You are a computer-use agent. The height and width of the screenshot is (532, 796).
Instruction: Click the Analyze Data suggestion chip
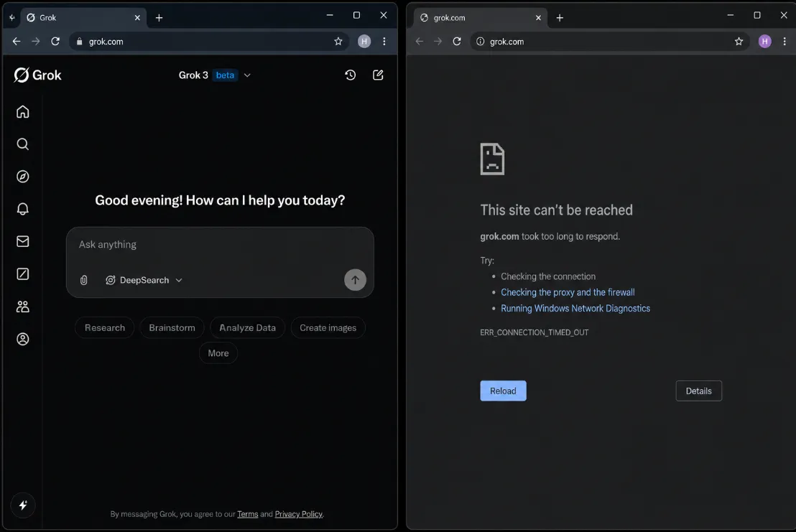click(247, 327)
